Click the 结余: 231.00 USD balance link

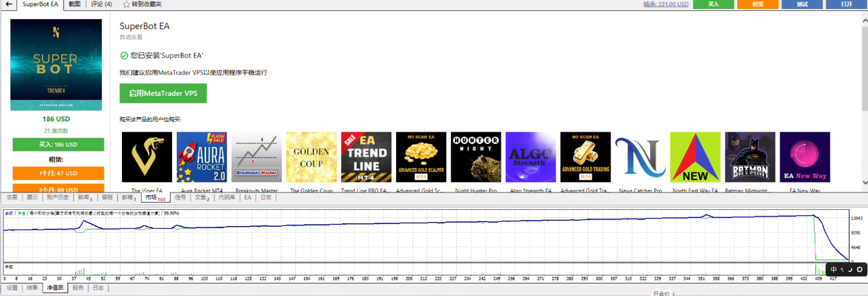(x=666, y=4)
